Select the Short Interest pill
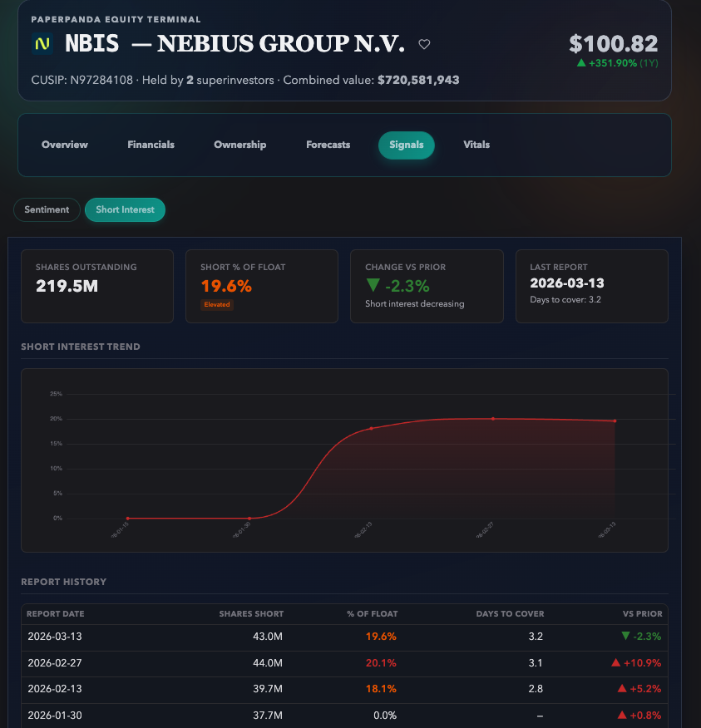The image size is (701, 728). (125, 210)
